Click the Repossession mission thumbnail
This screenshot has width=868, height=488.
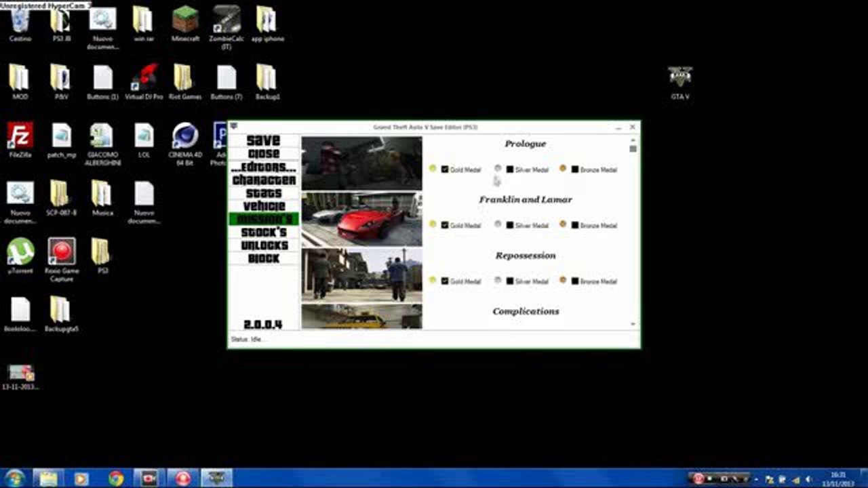361,275
